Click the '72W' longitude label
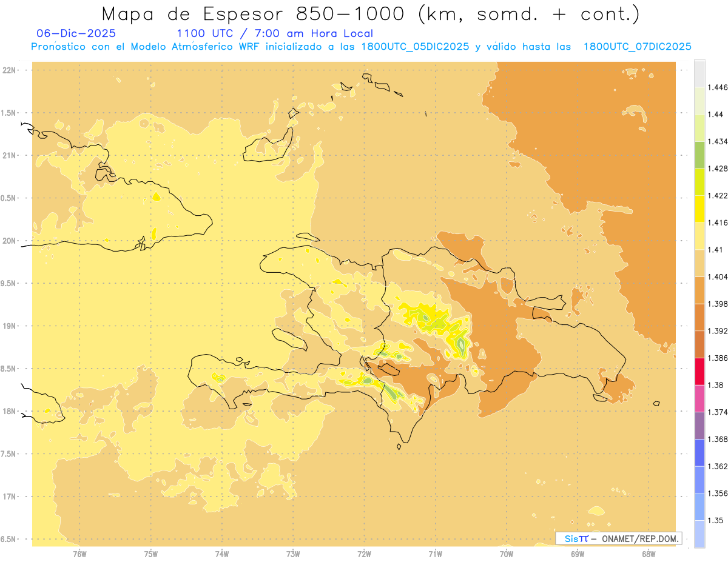This screenshot has width=728, height=562. [x=364, y=554]
